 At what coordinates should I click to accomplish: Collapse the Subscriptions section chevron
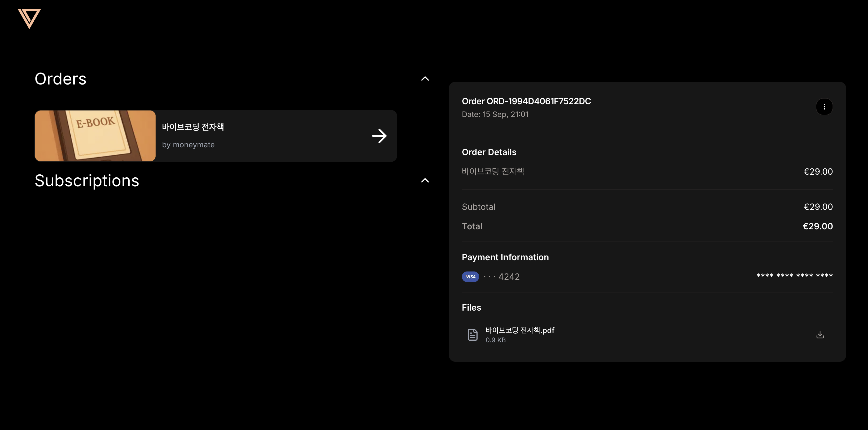pyautogui.click(x=425, y=180)
